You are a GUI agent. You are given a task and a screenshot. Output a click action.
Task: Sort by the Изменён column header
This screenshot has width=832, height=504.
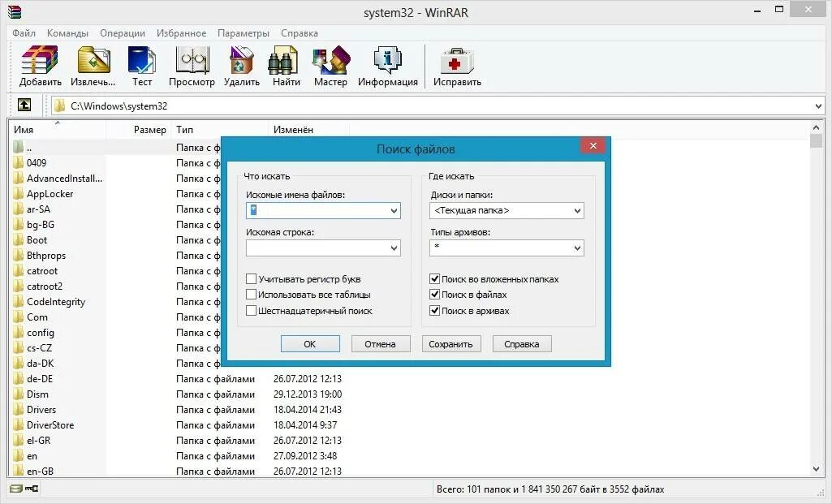click(308, 129)
